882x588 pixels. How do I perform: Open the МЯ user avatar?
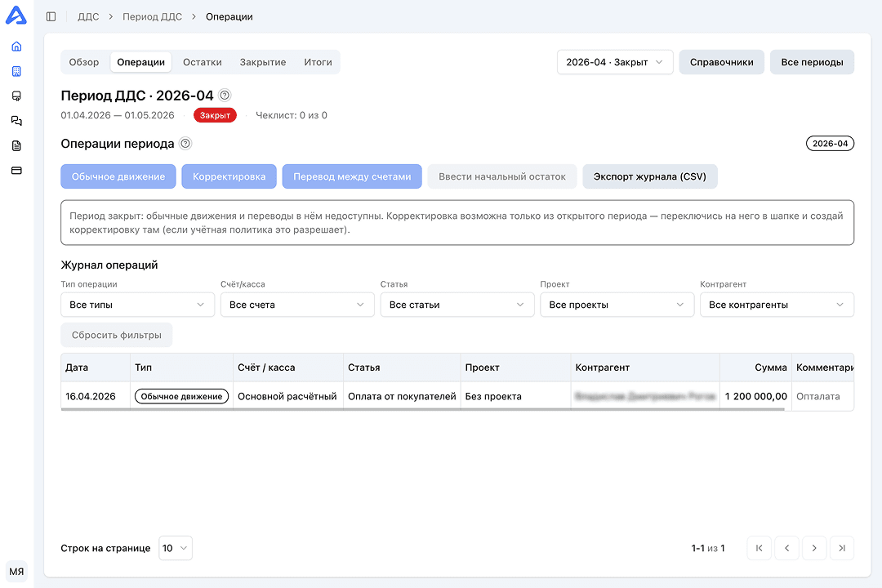16,571
